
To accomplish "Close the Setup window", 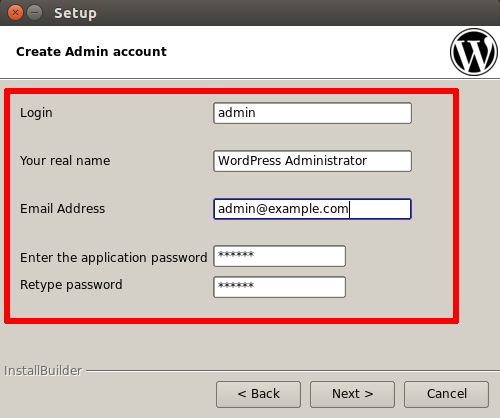I will coord(15,13).
